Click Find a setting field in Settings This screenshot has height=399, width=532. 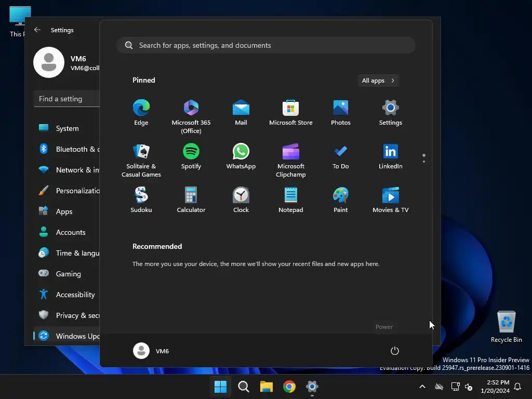(67, 99)
